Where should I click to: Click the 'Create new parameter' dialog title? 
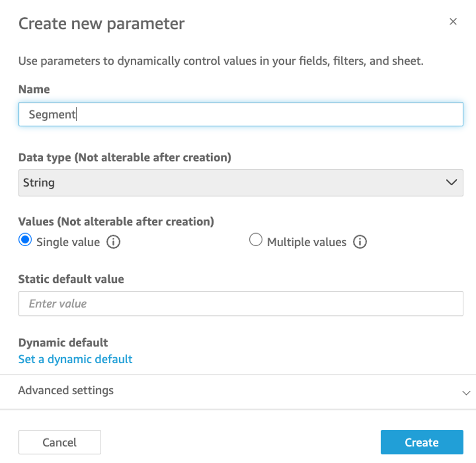(101, 23)
